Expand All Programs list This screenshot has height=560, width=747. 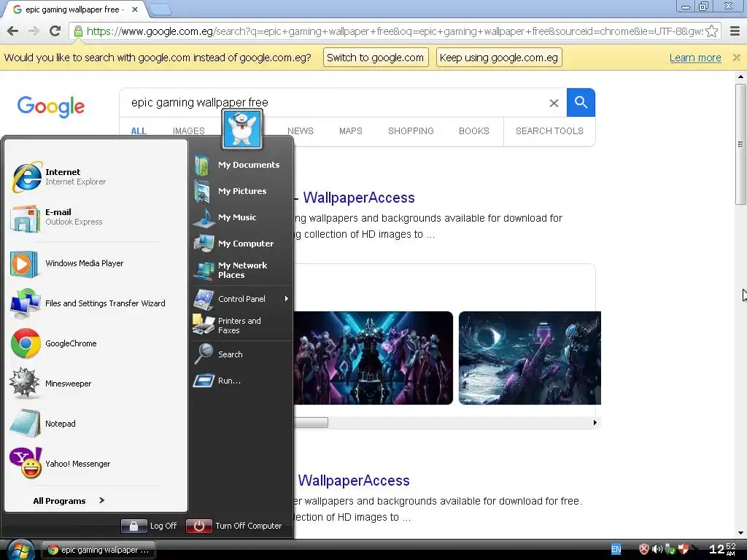[x=69, y=500]
